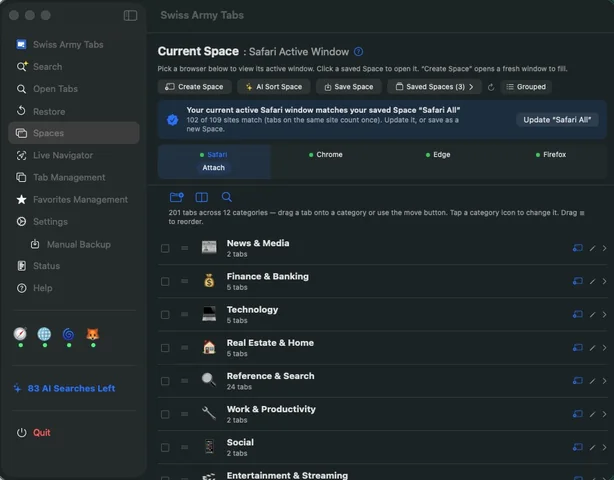The width and height of the screenshot is (614, 480).
Task: Check the Finance & Banking checkbox
Action: [165, 282]
